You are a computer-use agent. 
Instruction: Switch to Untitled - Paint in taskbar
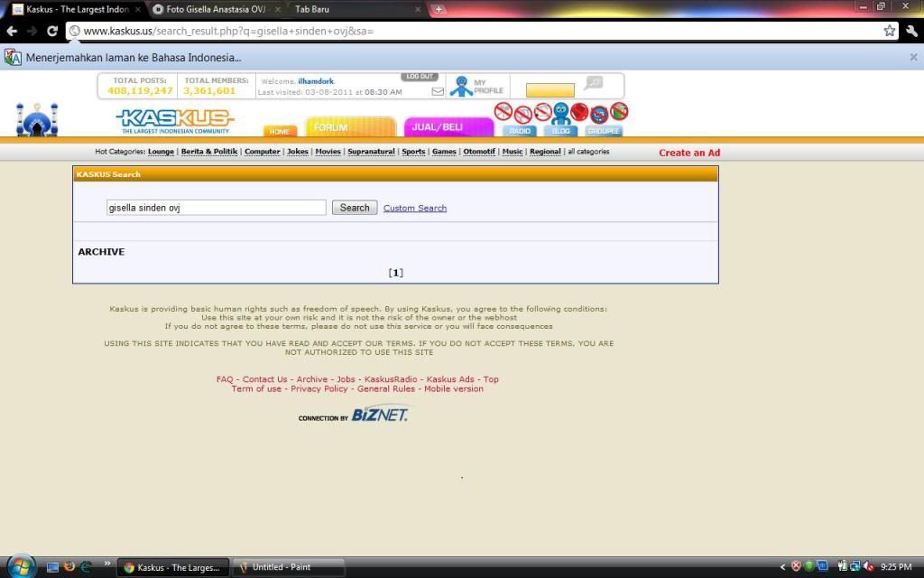pos(288,567)
